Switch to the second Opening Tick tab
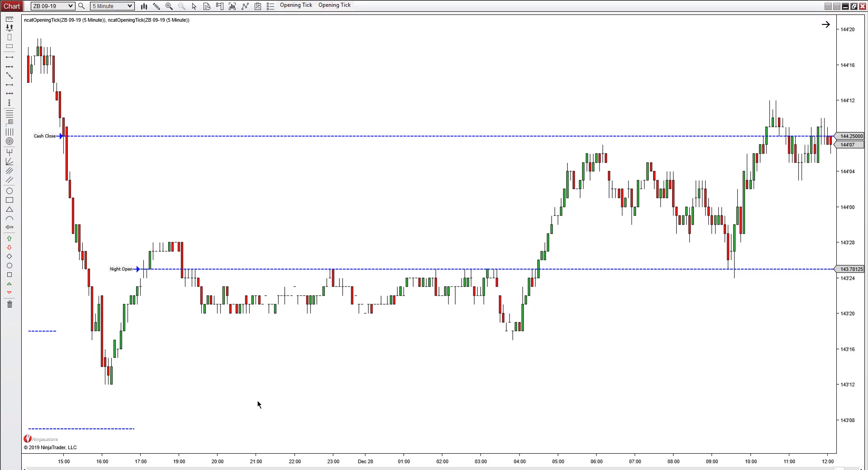 point(334,5)
